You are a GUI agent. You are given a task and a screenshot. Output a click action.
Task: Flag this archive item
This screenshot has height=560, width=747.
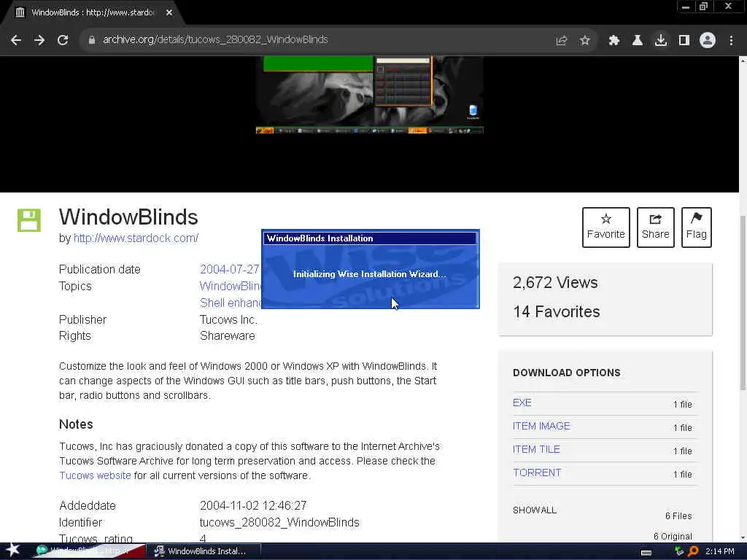pyautogui.click(x=697, y=227)
